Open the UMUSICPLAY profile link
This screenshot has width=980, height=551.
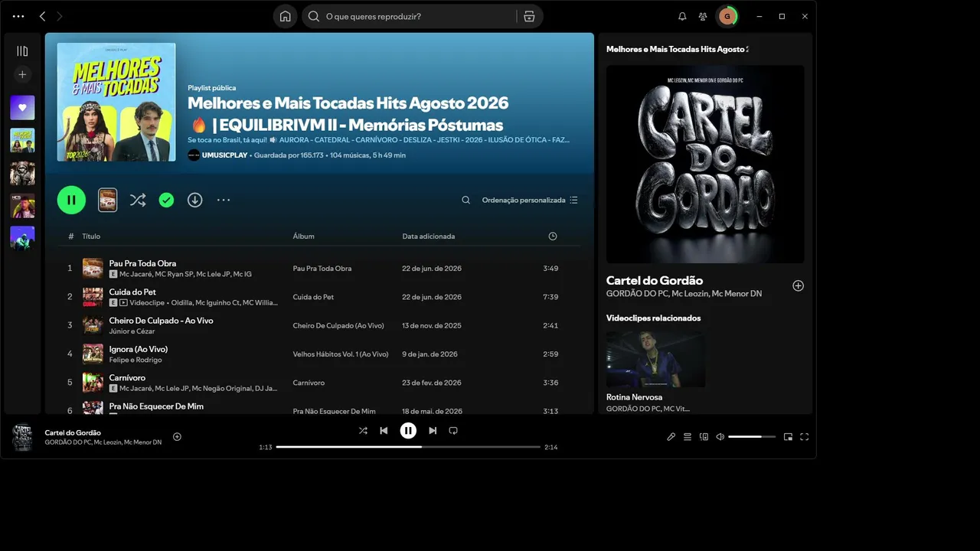coord(225,155)
